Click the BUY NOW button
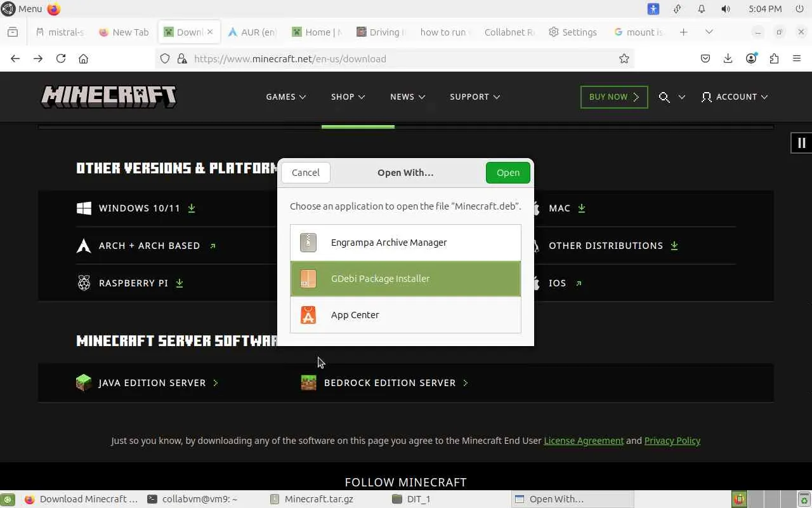The height and width of the screenshot is (508, 812). 614,97
